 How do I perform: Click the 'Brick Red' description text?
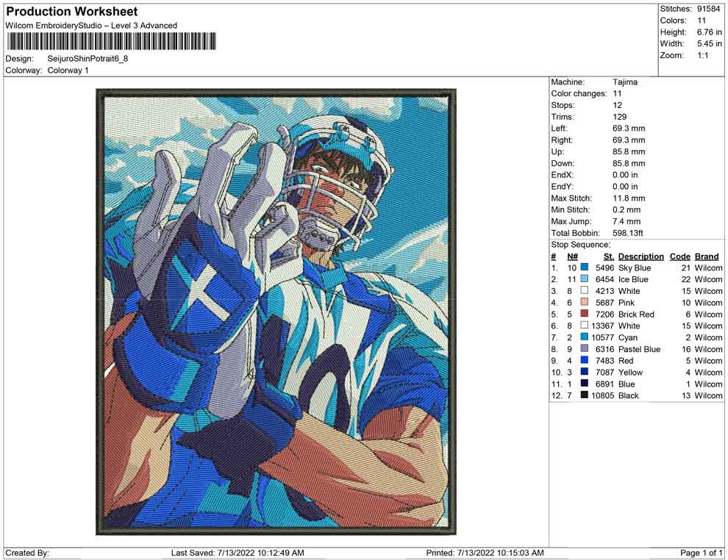(636, 314)
